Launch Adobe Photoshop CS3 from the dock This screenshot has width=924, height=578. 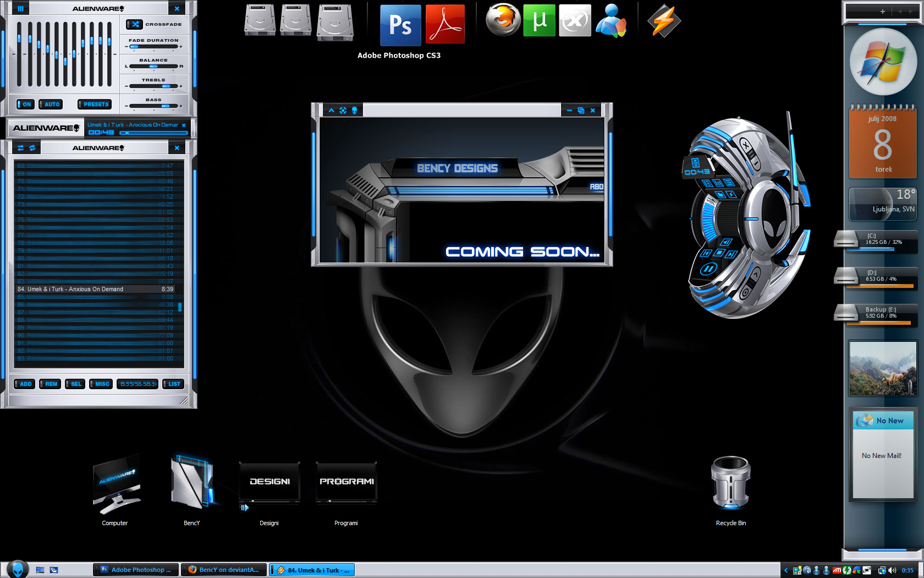coord(400,25)
